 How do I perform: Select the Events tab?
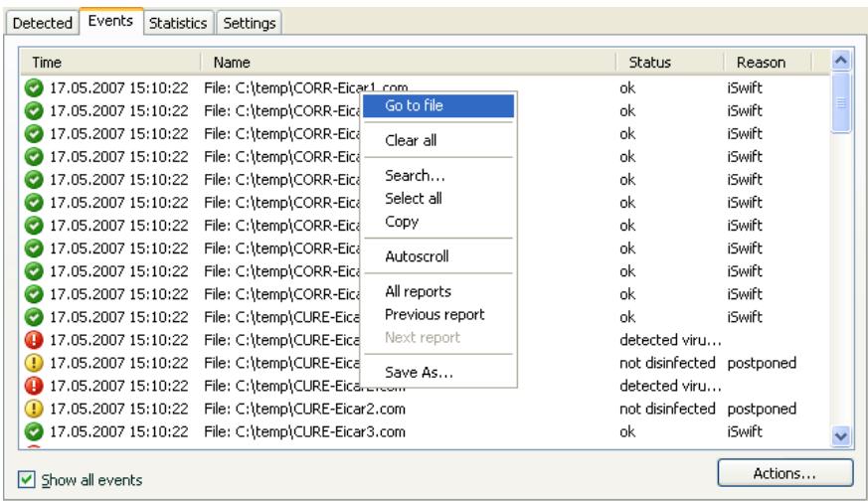coord(110,21)
